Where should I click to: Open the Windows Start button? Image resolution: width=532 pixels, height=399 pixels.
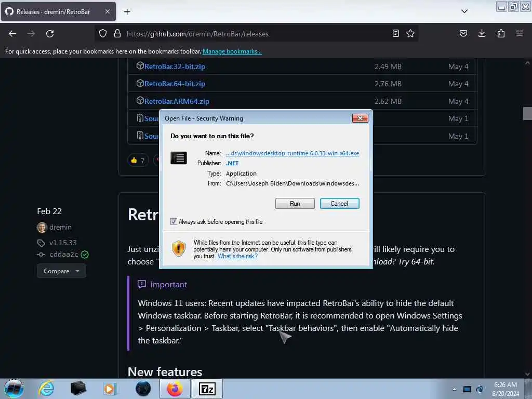click(x=14, y=389)
